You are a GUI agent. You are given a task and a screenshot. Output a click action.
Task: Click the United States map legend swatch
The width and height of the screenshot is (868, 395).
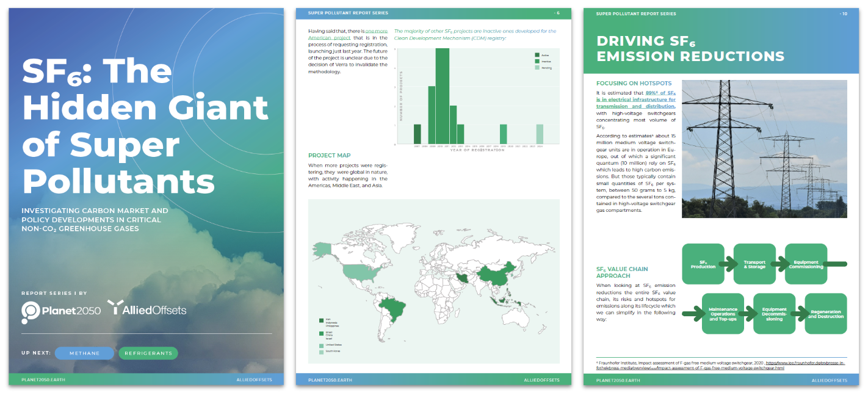pyautogui.click(x=321, y=346)
